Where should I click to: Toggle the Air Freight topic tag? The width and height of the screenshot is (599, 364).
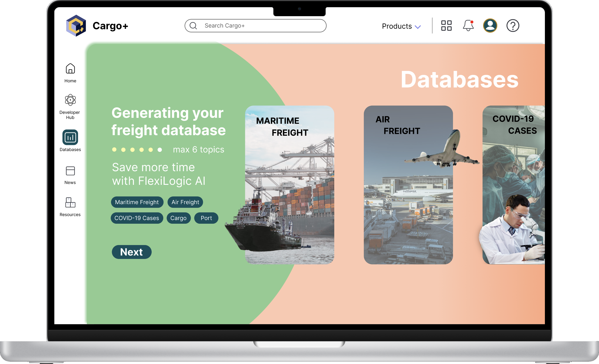coord(185,202)
